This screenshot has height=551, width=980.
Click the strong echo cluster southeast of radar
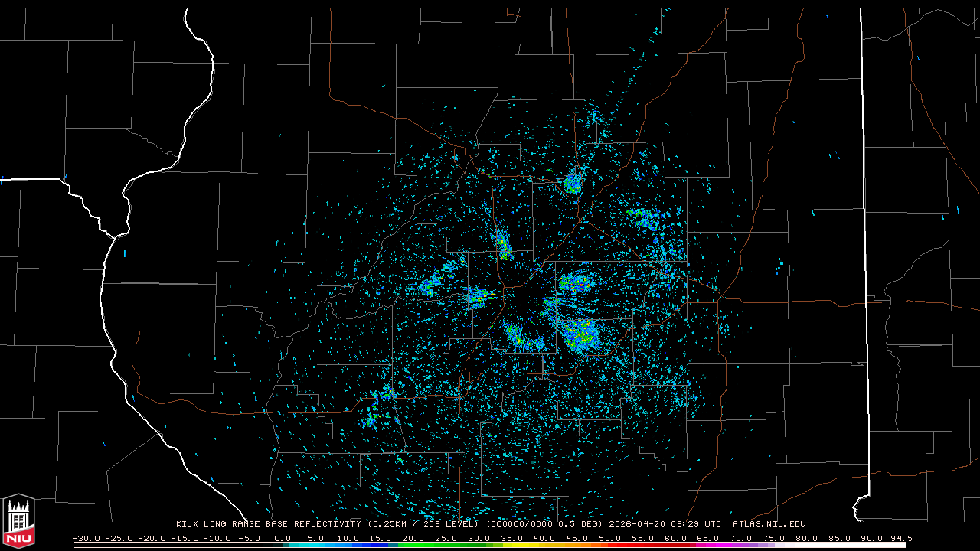(580, 333)
